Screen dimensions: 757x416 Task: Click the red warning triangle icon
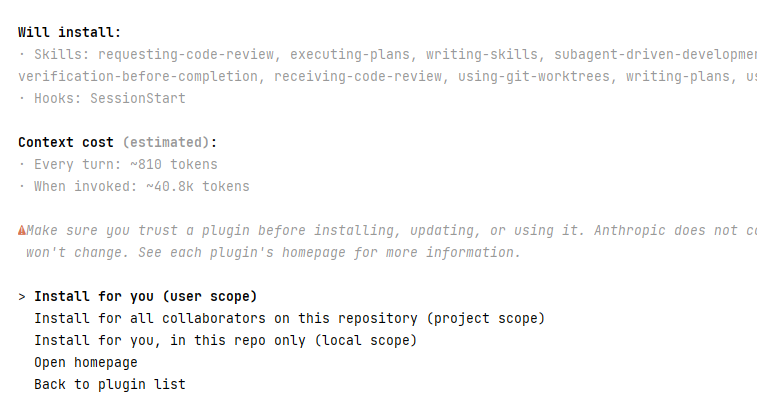pyautogui.click(x=22, y=231)
